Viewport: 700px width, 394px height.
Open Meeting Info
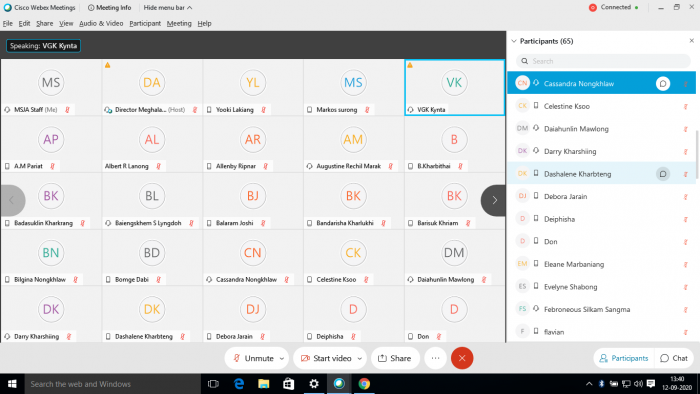click(109, 8)
